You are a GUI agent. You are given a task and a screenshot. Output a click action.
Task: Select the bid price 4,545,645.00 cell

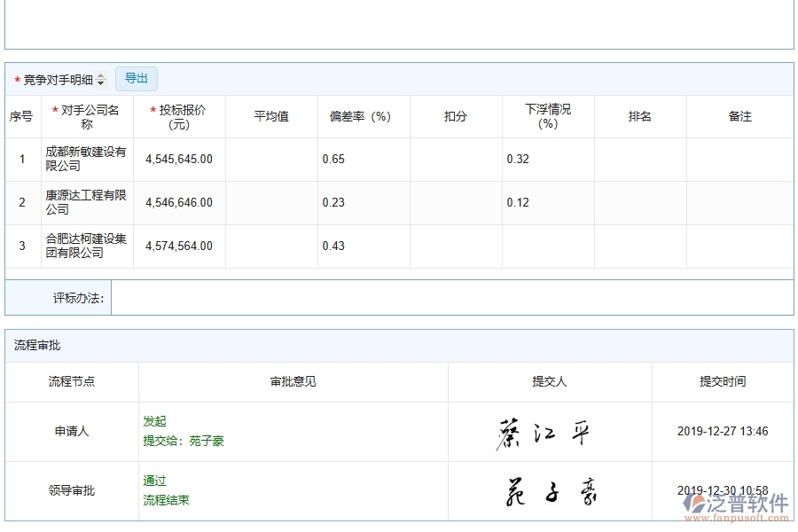[177, 160]
